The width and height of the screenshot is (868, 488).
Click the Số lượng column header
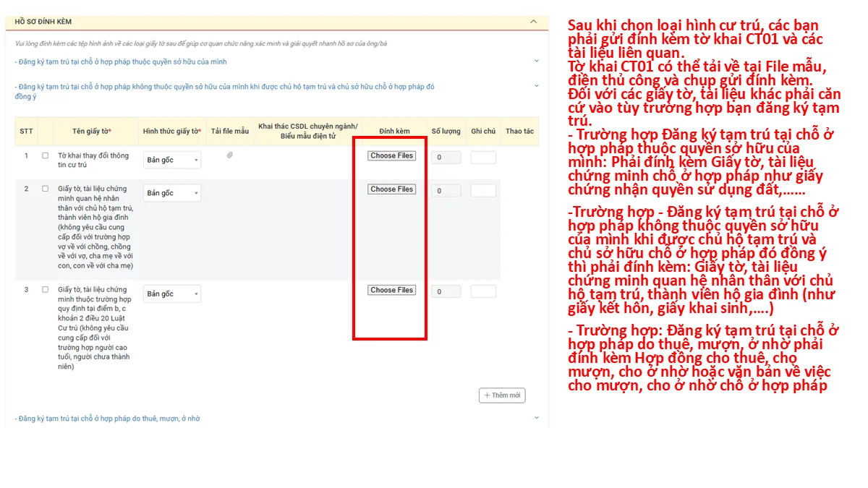point(446,131)
